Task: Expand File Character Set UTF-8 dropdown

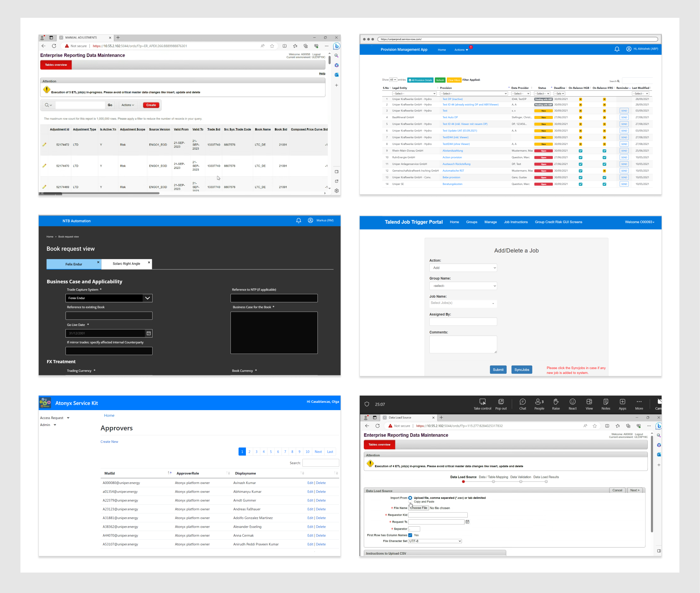Action: (435, 541)
